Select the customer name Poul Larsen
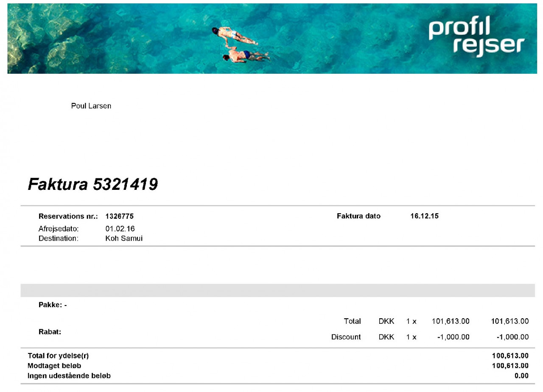Image resolution: width=543 pixels, height=392 pixels. [x=91, y=106]
